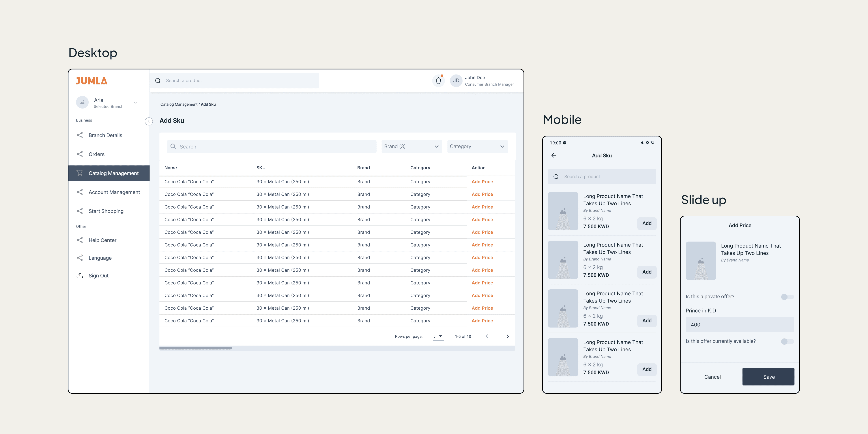Click the JUMLA logo
The image size is (868, 434).
pyautogui.click(x=92, y=81)
